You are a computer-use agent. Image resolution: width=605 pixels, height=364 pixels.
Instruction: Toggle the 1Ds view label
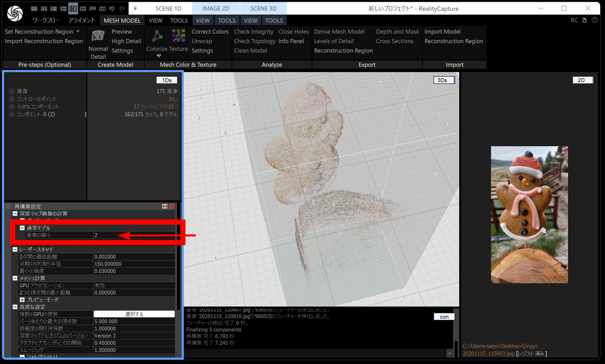click(x=167, y=80)
